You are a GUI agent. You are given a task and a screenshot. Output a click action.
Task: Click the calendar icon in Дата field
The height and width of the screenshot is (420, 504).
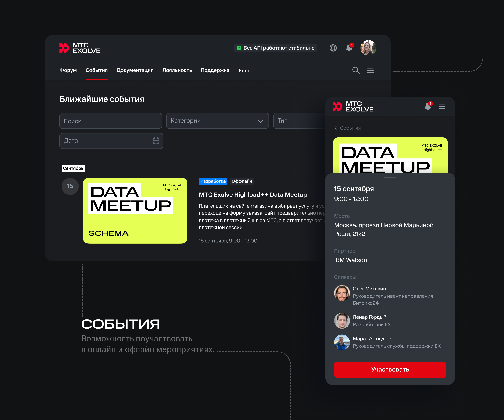coord(156,141)
